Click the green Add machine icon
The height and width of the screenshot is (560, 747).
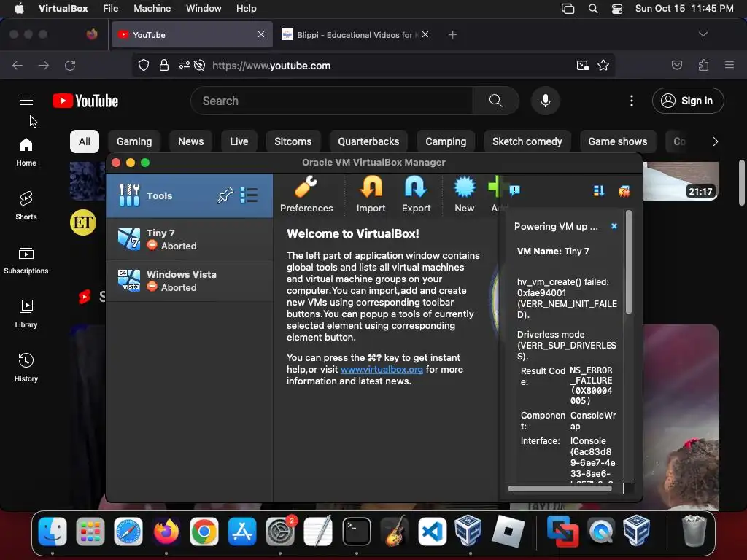[495, 187]
